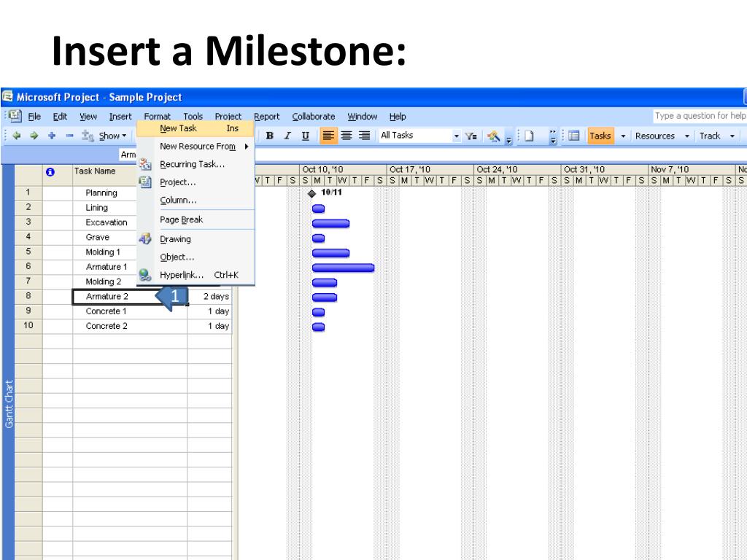The height and width of the screenshot is (560, 747).
Task: Click the Gantt Chart Wizard icon
Action: (494, 136)
